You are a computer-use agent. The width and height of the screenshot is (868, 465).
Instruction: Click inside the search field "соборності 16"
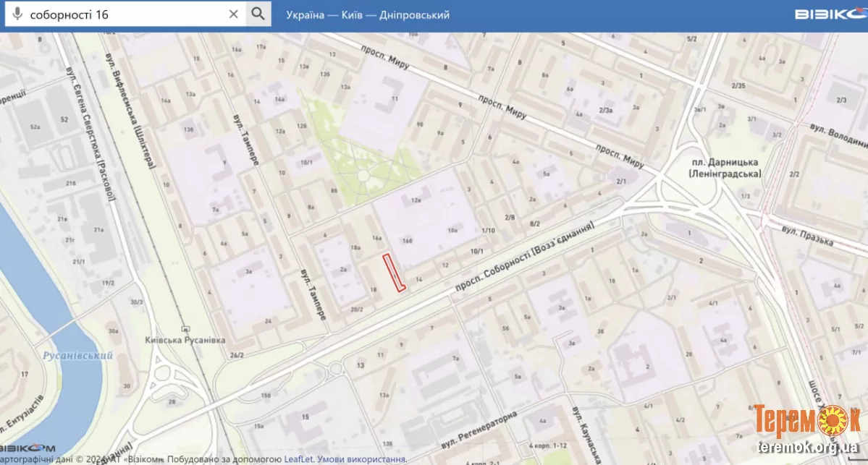tap(123, 14)
